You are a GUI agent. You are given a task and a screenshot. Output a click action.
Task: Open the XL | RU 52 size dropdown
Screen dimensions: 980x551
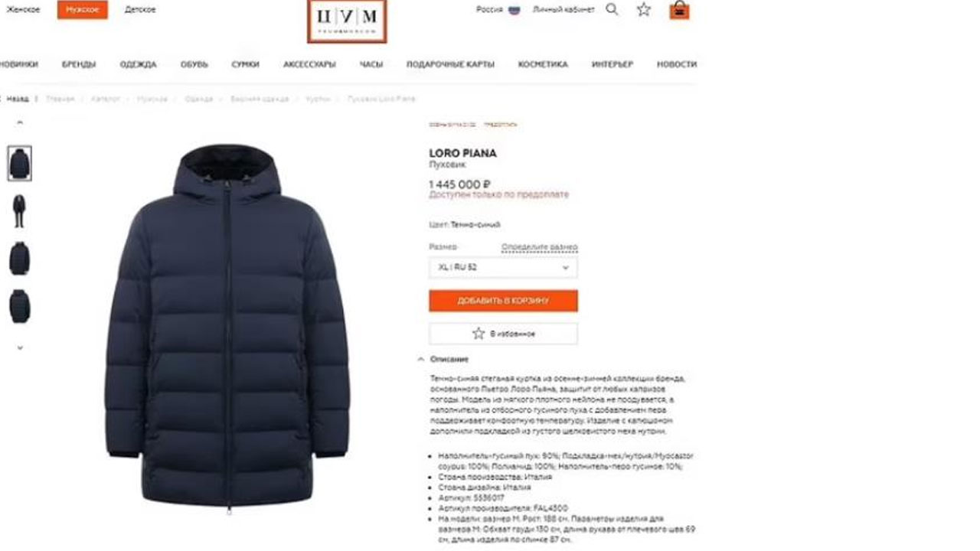click(x=503, y=268)
